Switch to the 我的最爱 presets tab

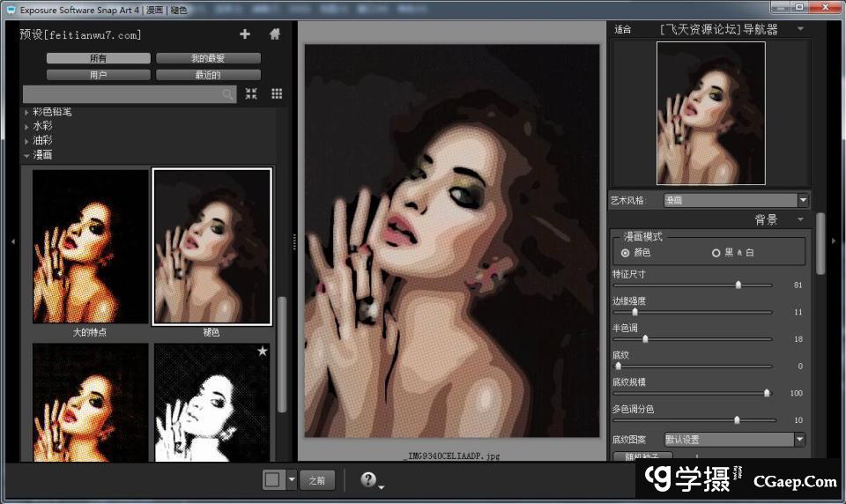(208, 58)
